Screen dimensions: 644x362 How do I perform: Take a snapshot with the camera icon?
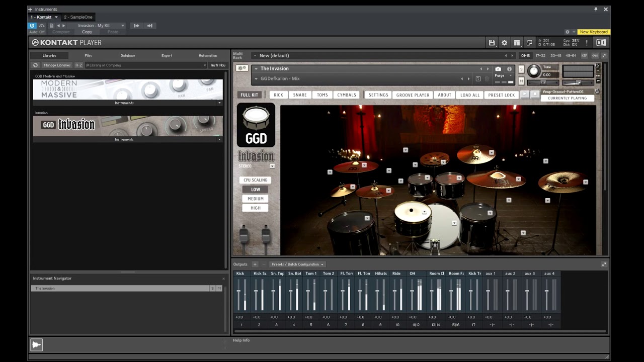pos(498,69)
